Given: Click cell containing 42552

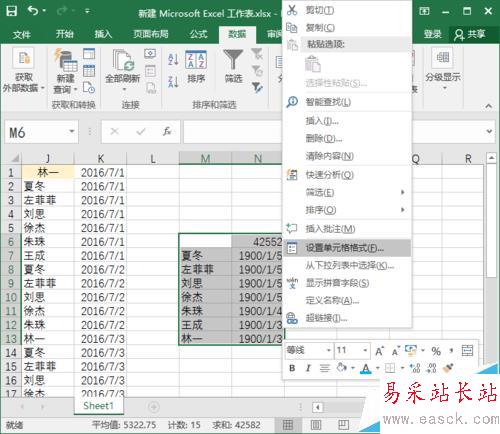Looking at the screenshot, I should tap(257, 242).
